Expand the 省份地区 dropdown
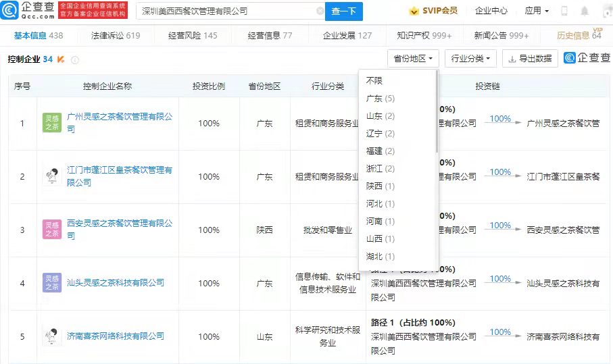 pos(413,59)
